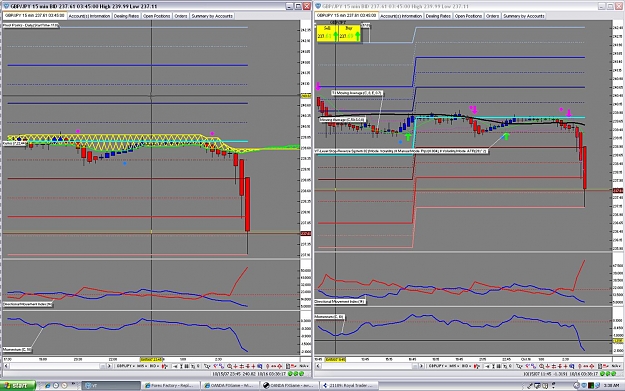Click left chart scroll-left arrow button
Viewport: 625px width, 391px height.
[6, 366]
